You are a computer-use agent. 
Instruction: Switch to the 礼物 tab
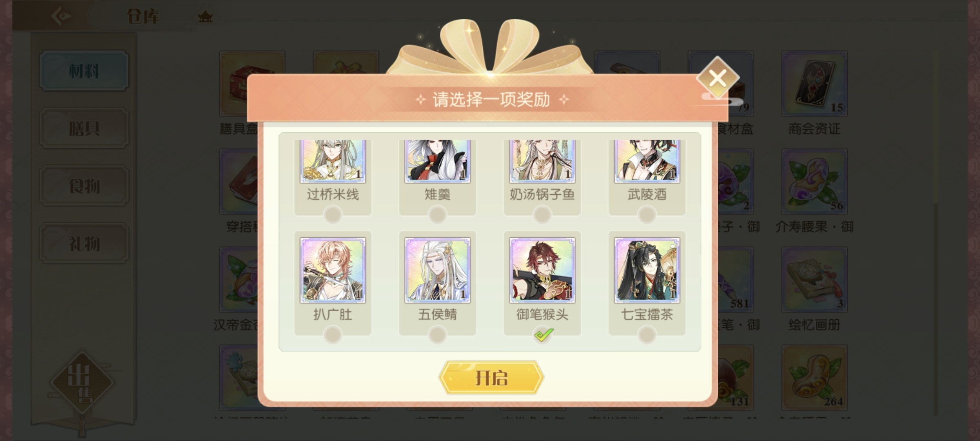tap(84, 243)
